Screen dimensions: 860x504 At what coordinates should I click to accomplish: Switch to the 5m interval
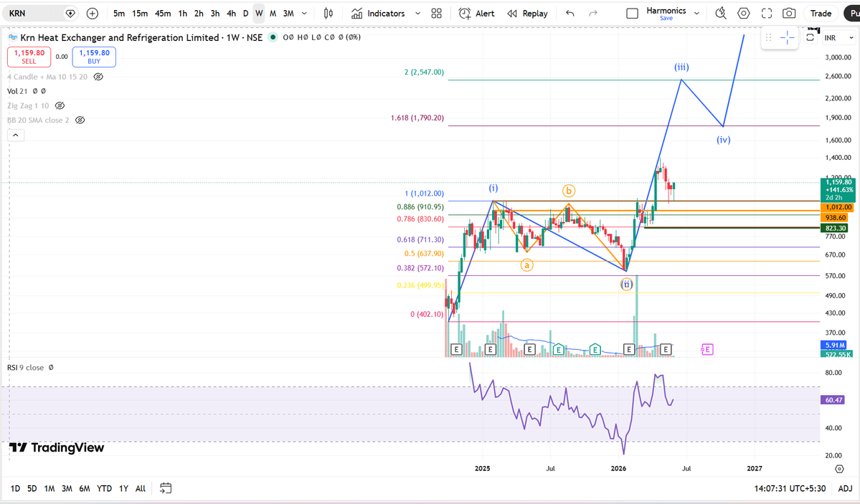coord(118,14)
